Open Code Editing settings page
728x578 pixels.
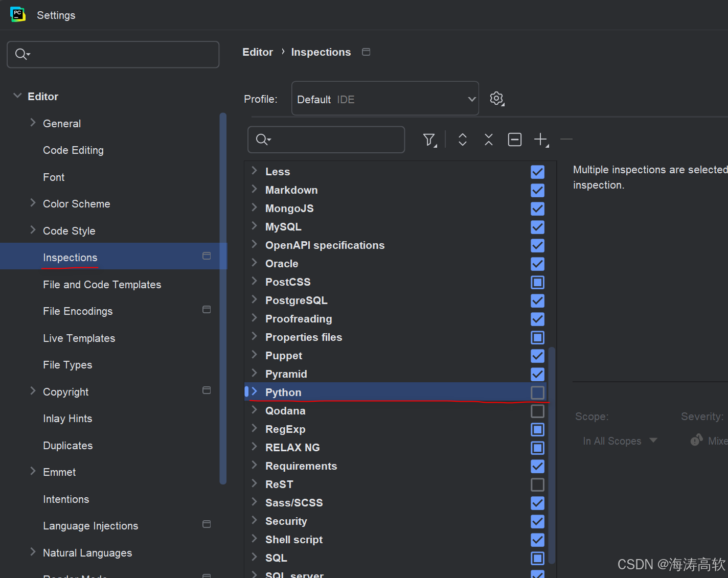click(x=73, y=150)
